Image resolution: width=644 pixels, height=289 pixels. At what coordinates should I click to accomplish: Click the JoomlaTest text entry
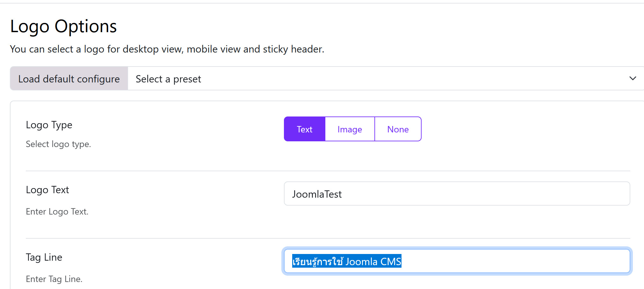[x=317, y=194]
